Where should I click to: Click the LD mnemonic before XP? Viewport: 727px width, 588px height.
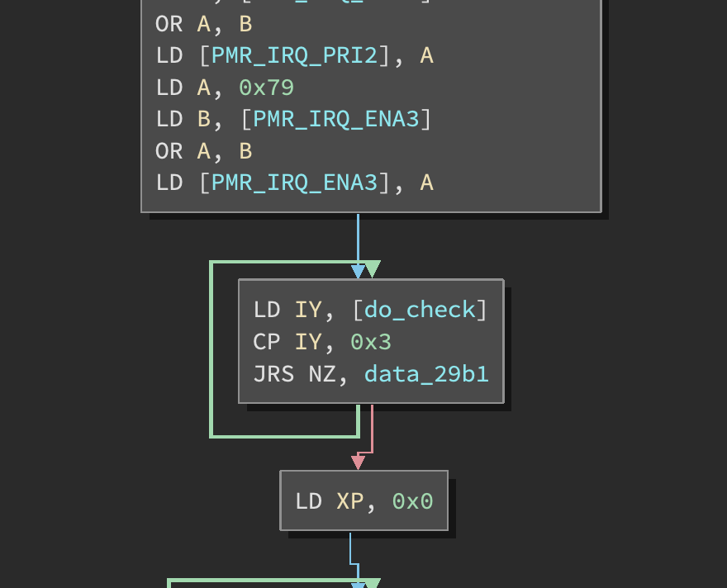pyautogui.click(x=308, y=501)
